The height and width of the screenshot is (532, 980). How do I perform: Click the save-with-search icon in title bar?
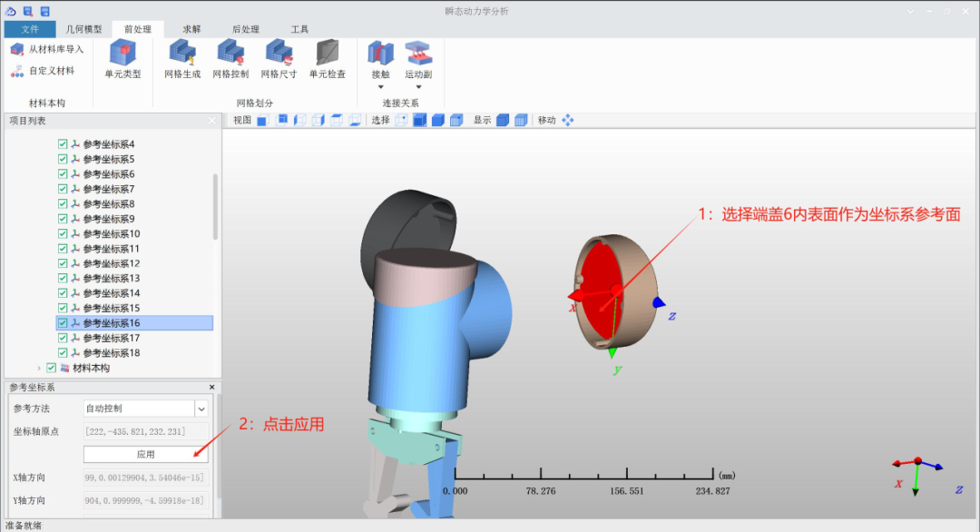(28, 11)
